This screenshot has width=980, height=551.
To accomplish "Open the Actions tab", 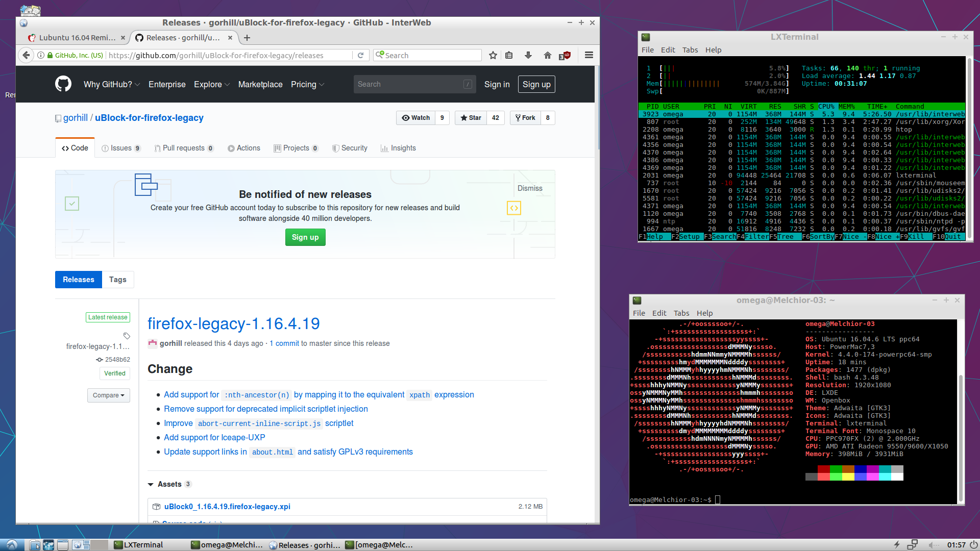I will point(244,148).
